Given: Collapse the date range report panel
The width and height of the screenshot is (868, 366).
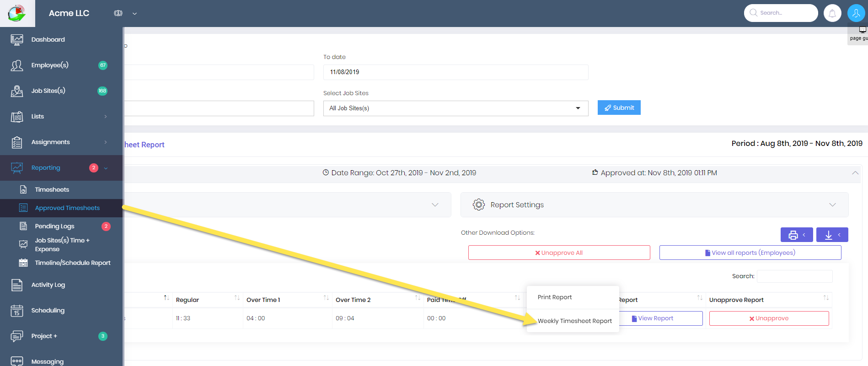Looking at the screenshot, I should click(x=855, y=173).
